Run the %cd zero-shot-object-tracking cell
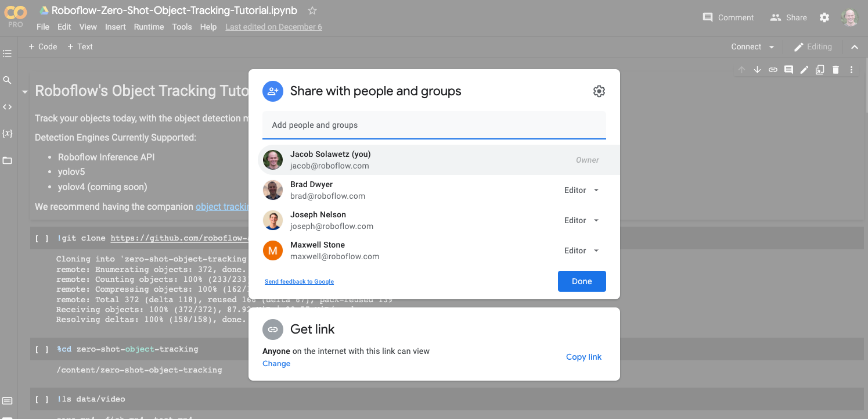The width and height of the screenshot is (868, 419). click(x=42, y=349)
